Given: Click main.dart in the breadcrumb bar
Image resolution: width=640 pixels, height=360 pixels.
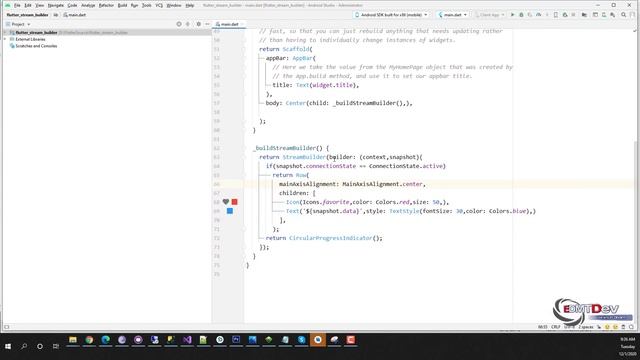Looking at the screenshot, I should pos(75,15).
